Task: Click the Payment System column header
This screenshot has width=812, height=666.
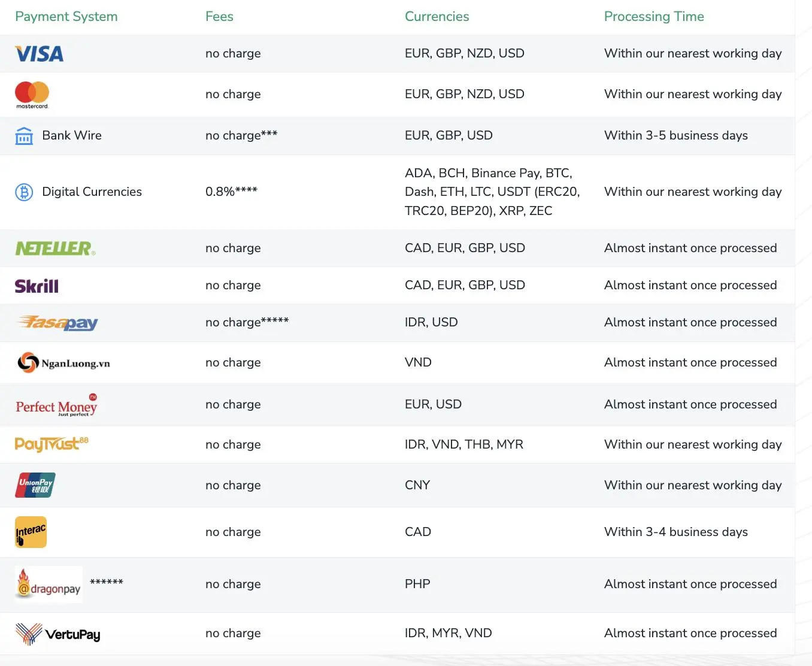Action: 66,17
